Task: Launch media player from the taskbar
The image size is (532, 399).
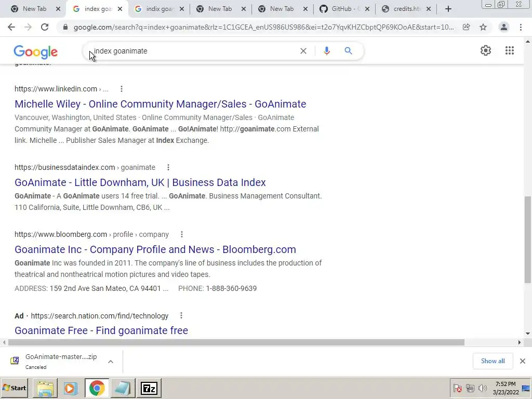Action: pos(71,388)
